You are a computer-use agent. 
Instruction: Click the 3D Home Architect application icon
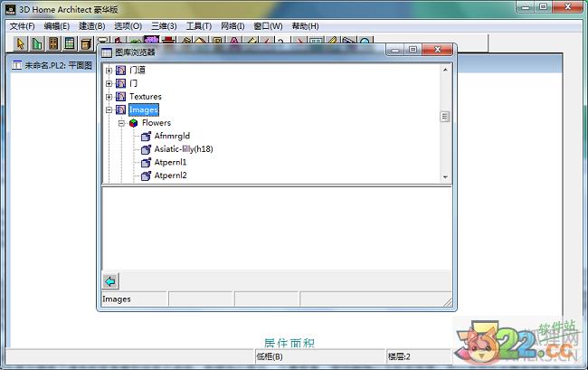(11, 9)
